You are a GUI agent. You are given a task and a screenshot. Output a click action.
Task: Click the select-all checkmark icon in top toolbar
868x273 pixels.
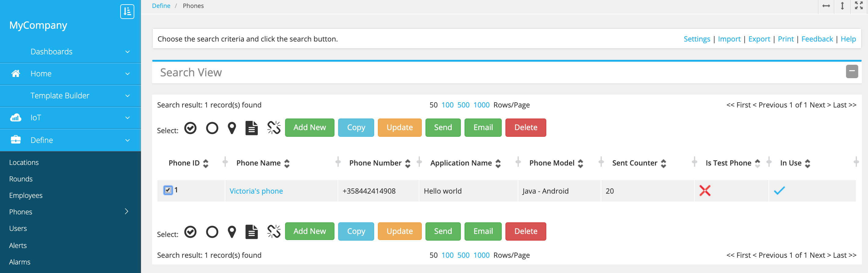point(190,128)
